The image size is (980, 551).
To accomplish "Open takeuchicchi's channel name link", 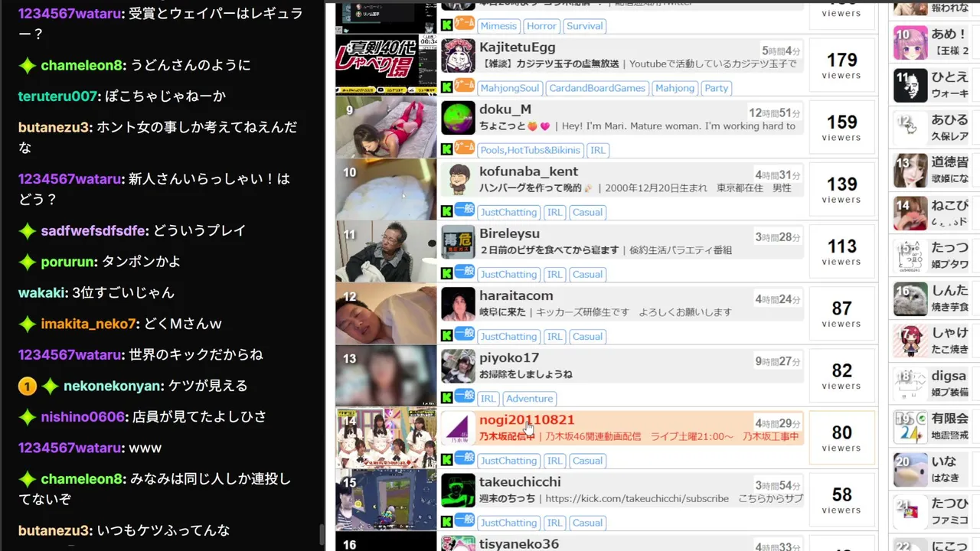I will tap(520, 481).
